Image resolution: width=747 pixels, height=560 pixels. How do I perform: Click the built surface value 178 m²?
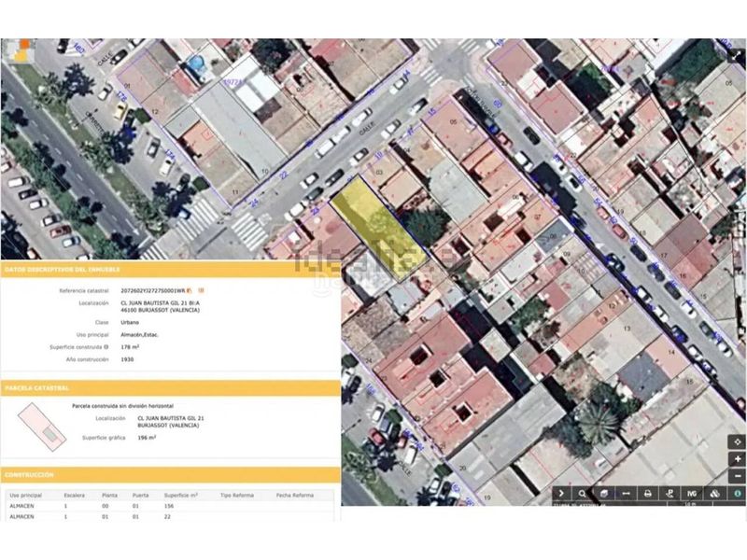(x=130, y=347)
